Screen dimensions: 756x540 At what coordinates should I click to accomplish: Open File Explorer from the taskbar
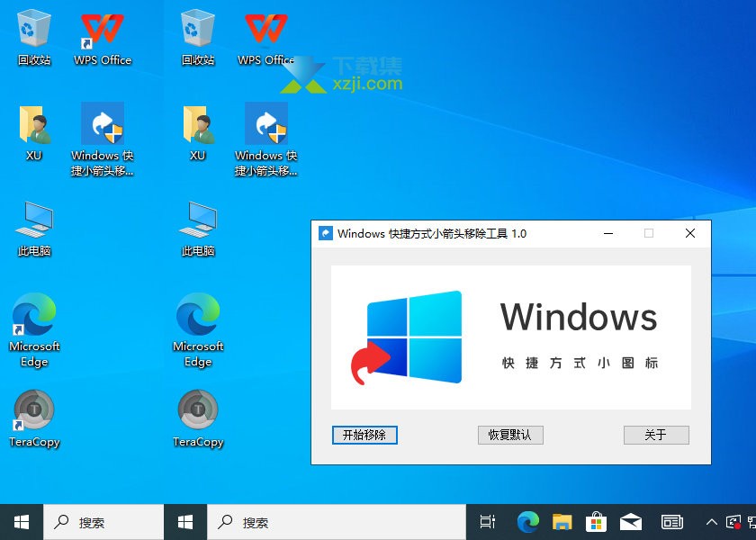[562, 522]
